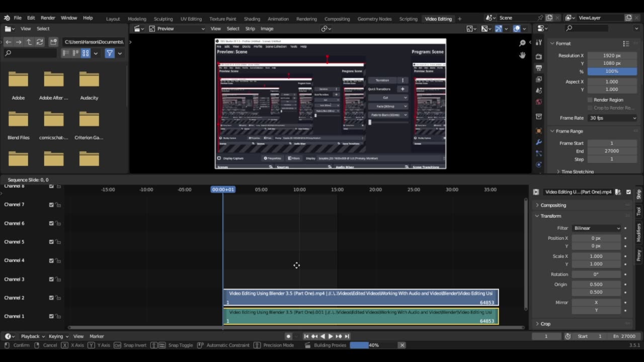Toggle Channel 7 mute checkbox
The image size is (644, 362).
click(51, 205)
